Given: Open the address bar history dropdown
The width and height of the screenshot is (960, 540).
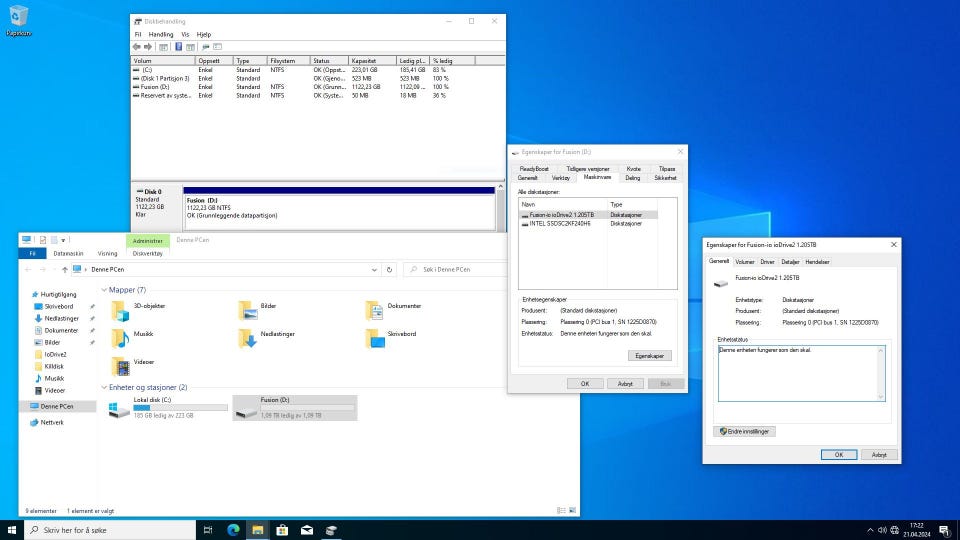Looking at the screenshot, I should pos(374,270).
